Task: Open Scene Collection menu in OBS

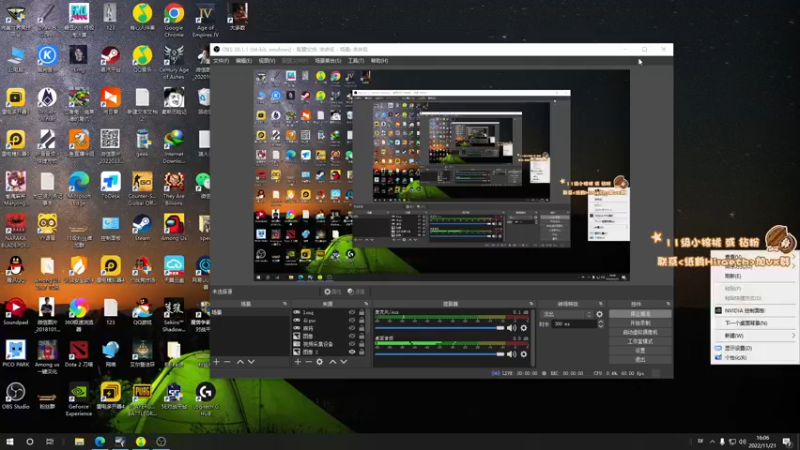Action: tap(328, 61)
